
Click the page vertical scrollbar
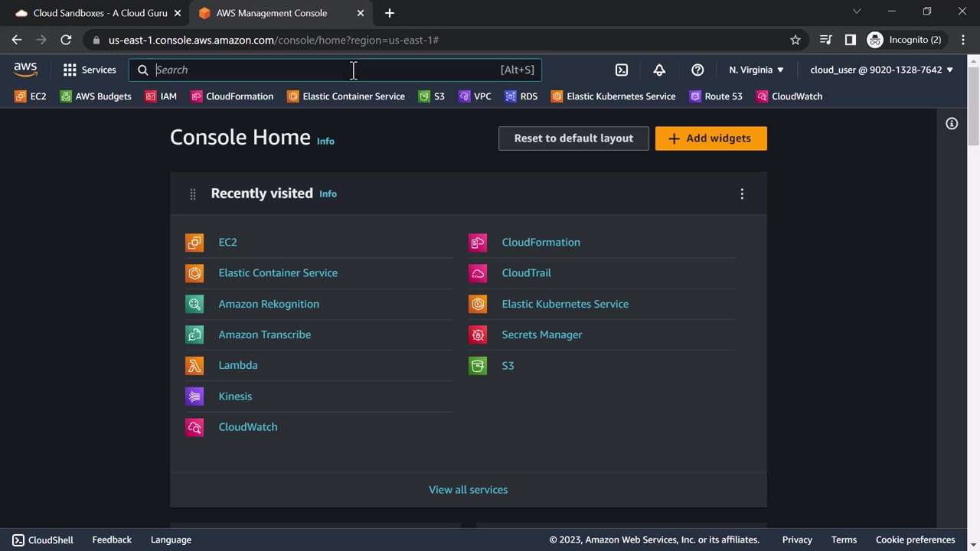[x=974, y=107]
